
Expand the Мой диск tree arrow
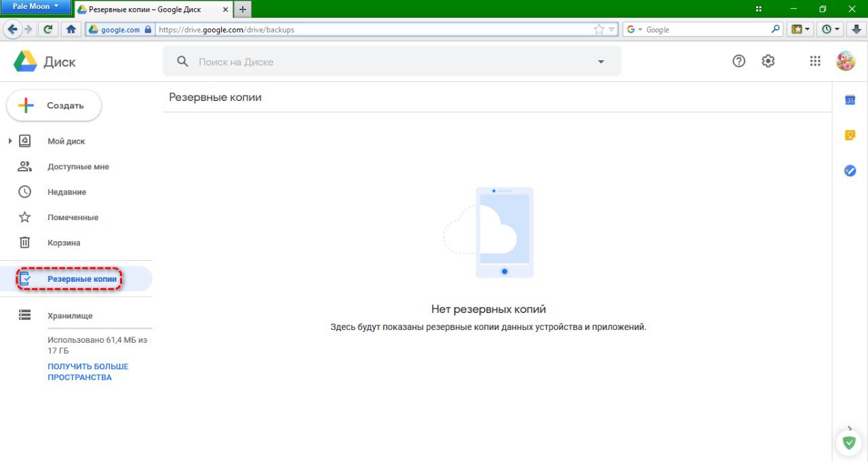(10, 141)
